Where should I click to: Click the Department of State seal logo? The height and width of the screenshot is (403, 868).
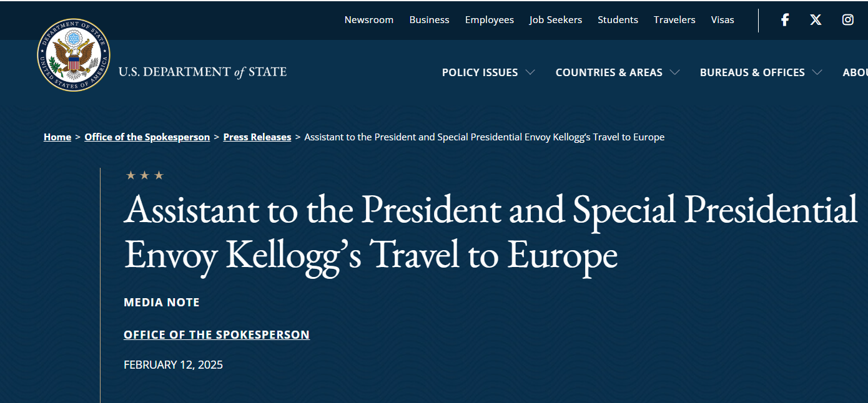(x=74, y=55)
